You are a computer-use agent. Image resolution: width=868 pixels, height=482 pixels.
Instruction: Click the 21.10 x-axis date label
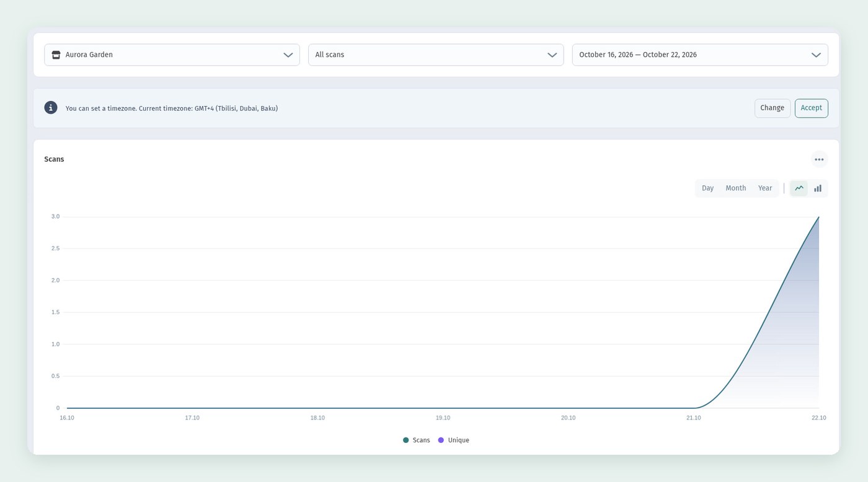click(694, 418)
